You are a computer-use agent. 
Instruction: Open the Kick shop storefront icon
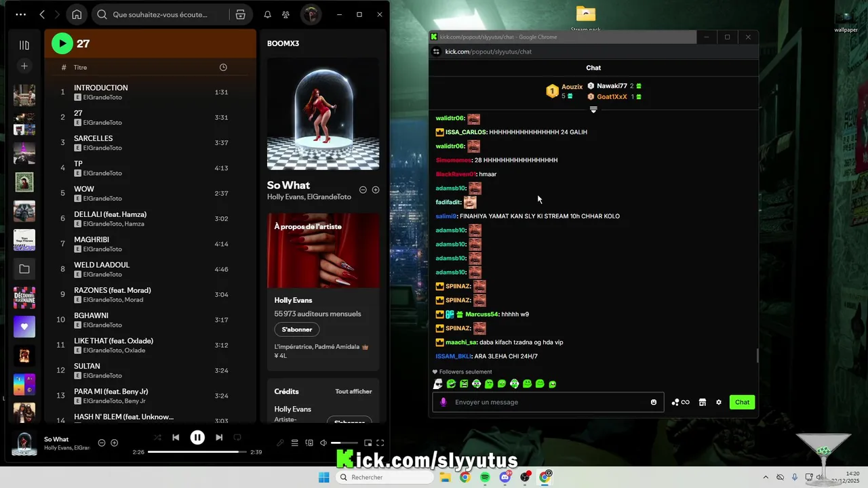tap(703, 402)
